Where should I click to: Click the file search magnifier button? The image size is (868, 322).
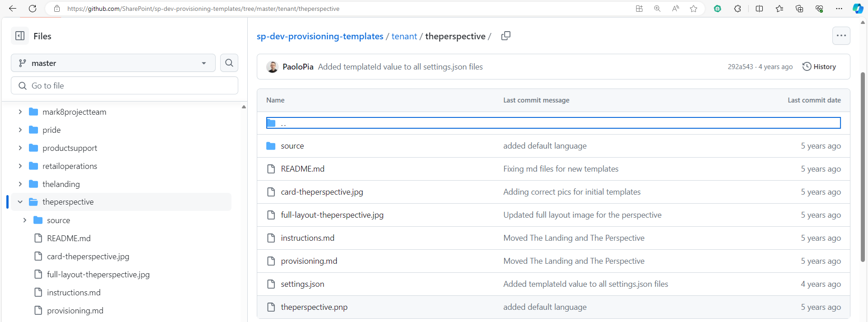[x=229, y=63]
